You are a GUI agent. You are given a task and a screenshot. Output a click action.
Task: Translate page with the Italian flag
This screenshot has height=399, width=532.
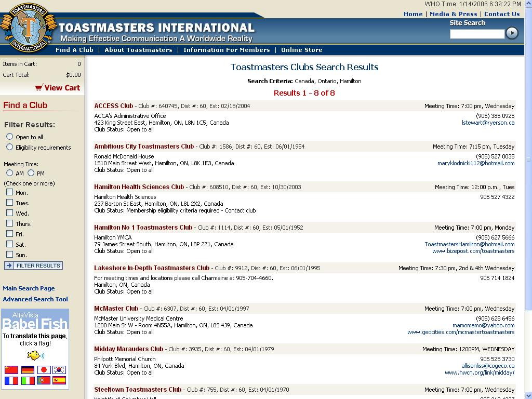point(28,381)
